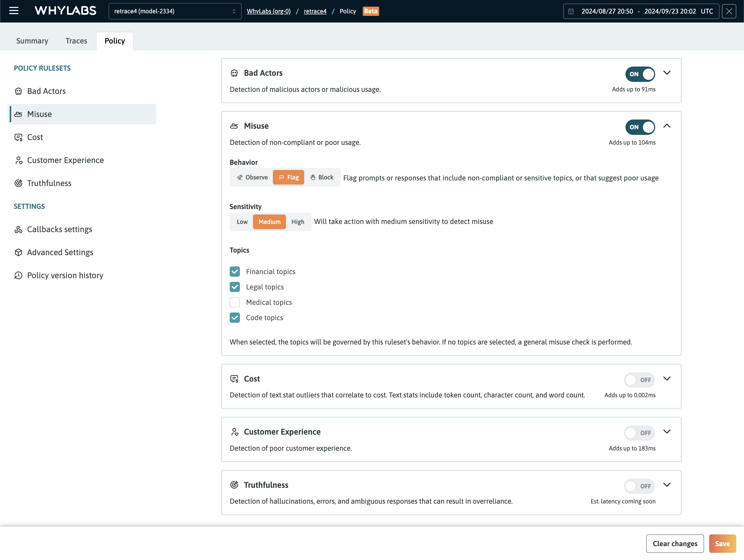
Task: Select the Misuse icon in the sidebar
Action: pos(19,114)
